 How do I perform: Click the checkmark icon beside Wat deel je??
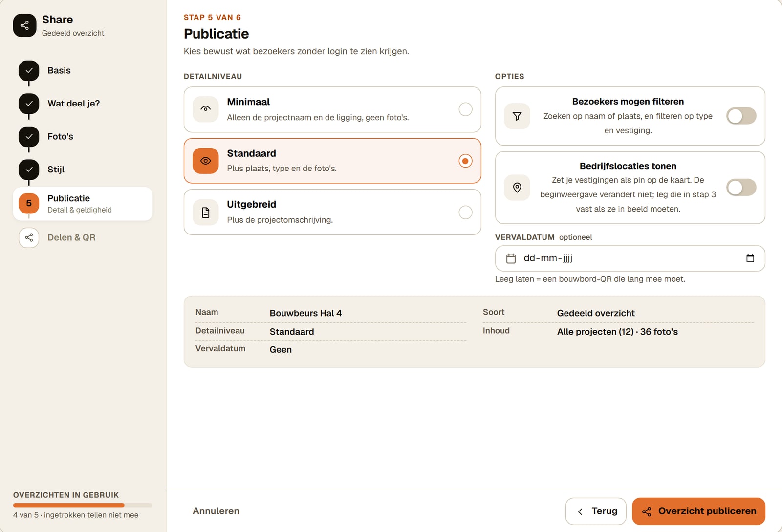29,104
